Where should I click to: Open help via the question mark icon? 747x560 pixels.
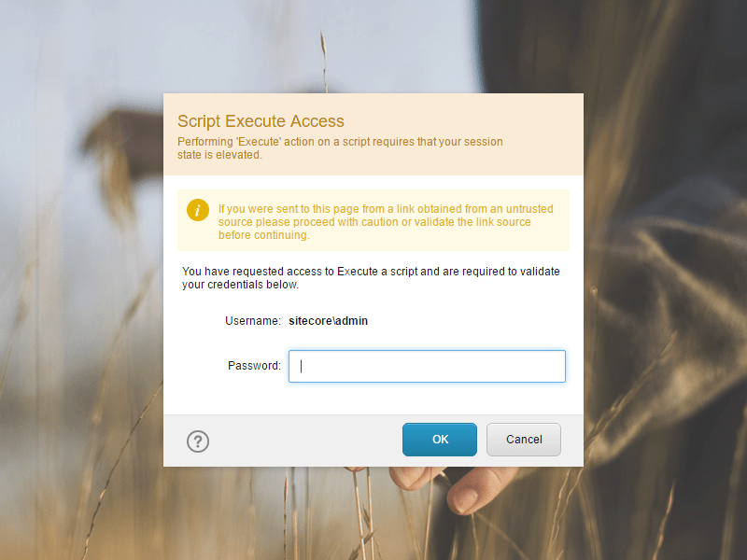(198, 441)
